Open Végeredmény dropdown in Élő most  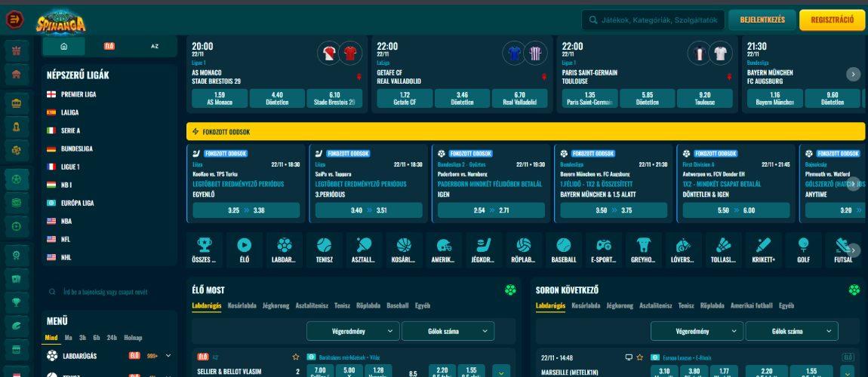click(353, 331)
